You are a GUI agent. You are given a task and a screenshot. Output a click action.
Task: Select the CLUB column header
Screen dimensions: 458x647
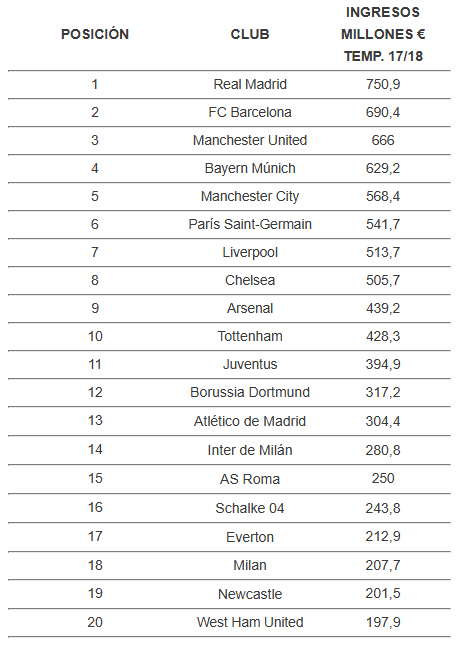250,34
